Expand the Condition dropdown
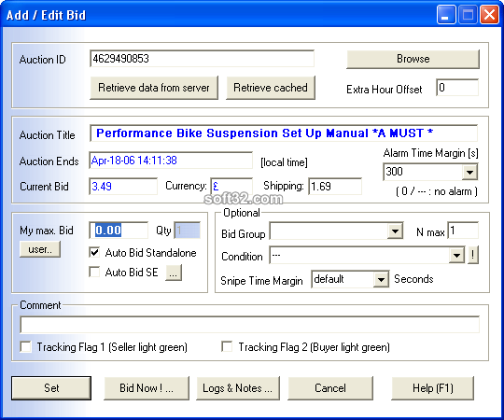The image size is (504, 420). [456, 256]
